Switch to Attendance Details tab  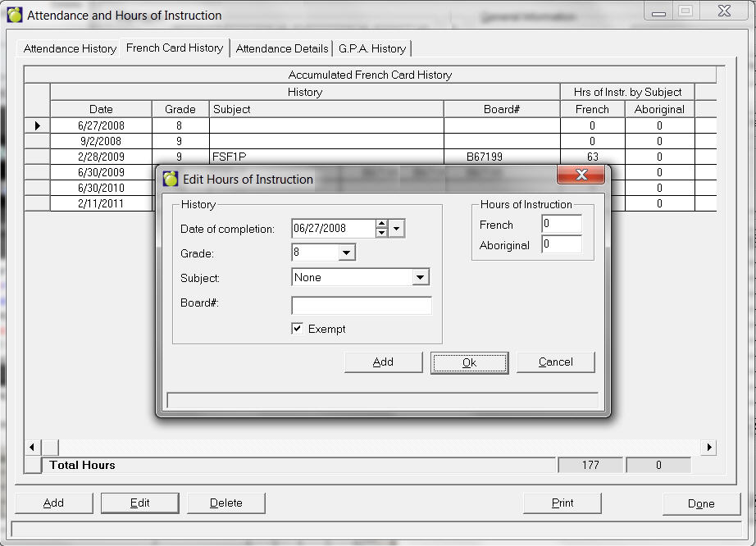click(x=282, y=48)
